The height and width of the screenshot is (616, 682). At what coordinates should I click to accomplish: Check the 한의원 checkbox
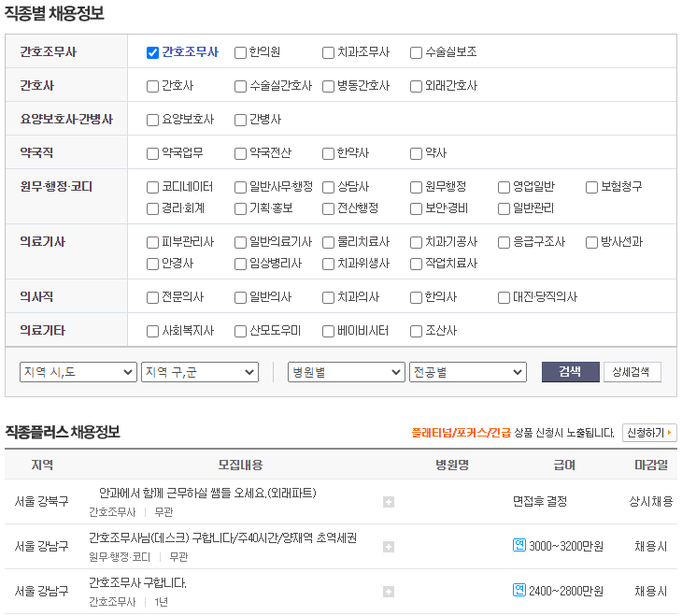(x=240, y=52)
